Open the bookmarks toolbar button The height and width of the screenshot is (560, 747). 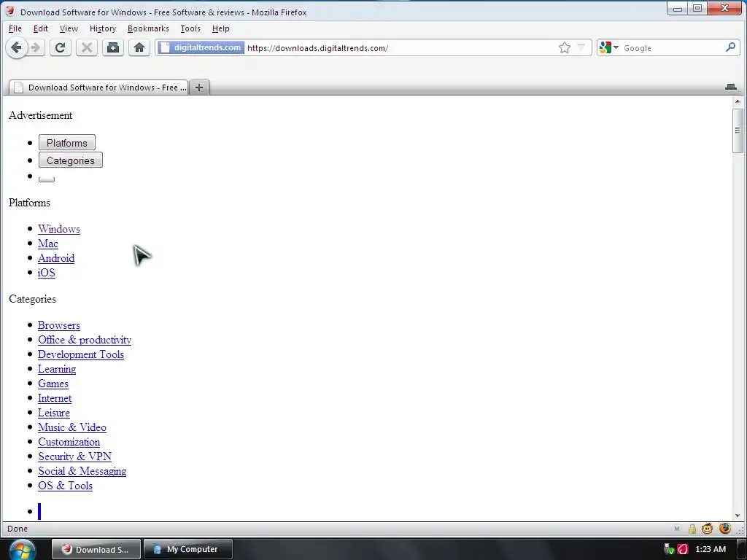click(x=113, y=47)
